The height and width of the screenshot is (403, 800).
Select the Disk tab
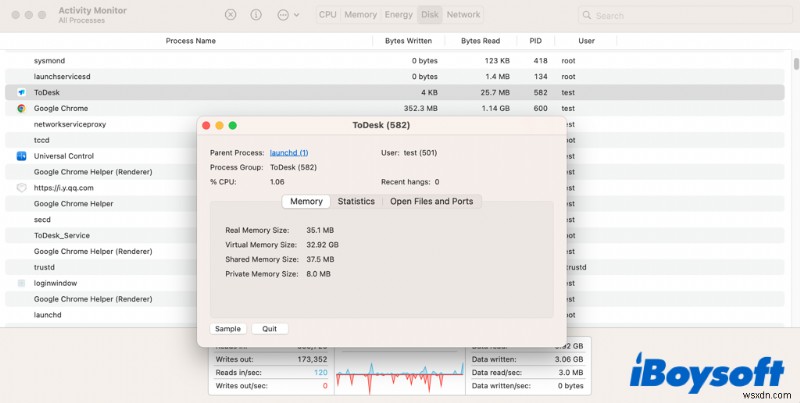[x=430, y=15]
